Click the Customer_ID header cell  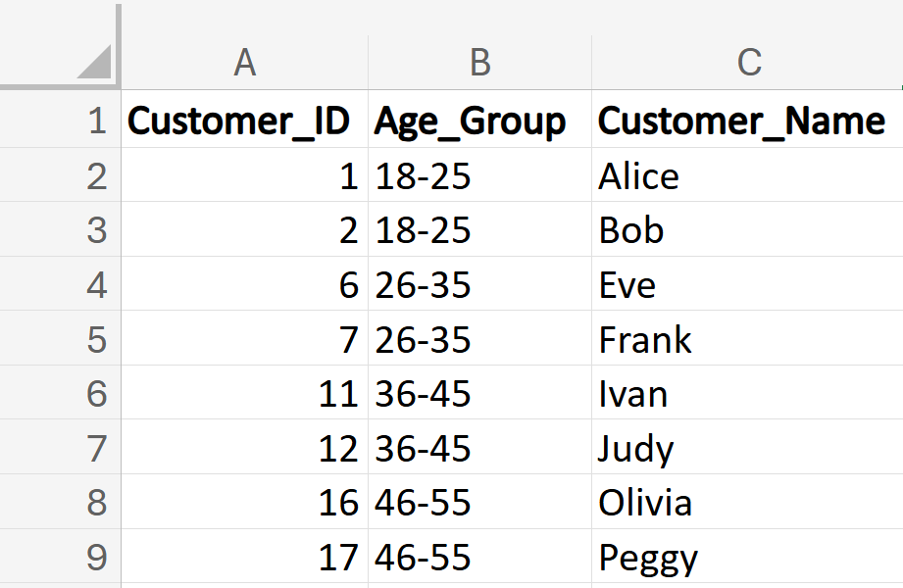[244, 122]
